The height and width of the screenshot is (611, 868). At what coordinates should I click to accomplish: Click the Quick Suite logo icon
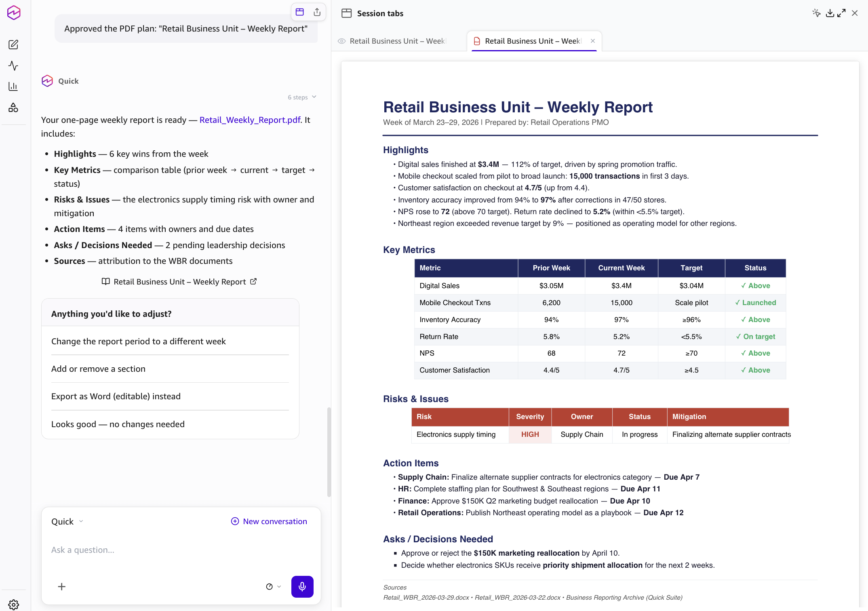[14, 13]
